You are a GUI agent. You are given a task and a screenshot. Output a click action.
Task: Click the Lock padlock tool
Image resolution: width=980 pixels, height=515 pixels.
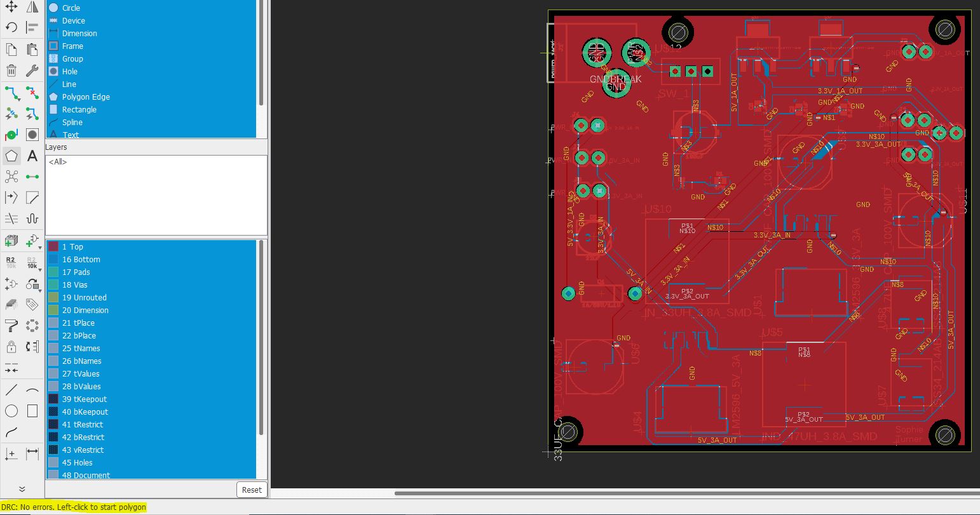click(11, 347)
